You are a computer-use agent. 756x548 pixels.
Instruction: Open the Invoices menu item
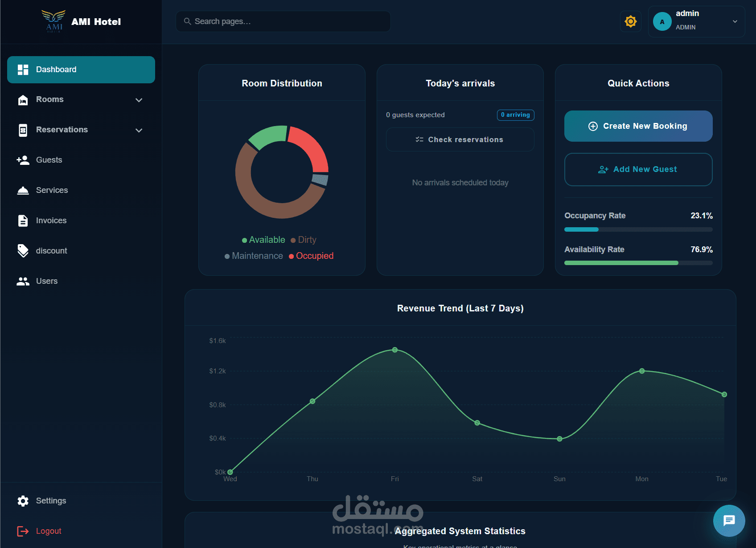click(x=81, y=221)
